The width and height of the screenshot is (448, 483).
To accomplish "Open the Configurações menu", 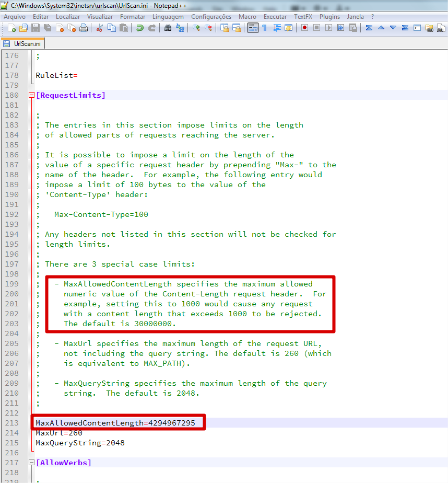I will tap(211, 16).
